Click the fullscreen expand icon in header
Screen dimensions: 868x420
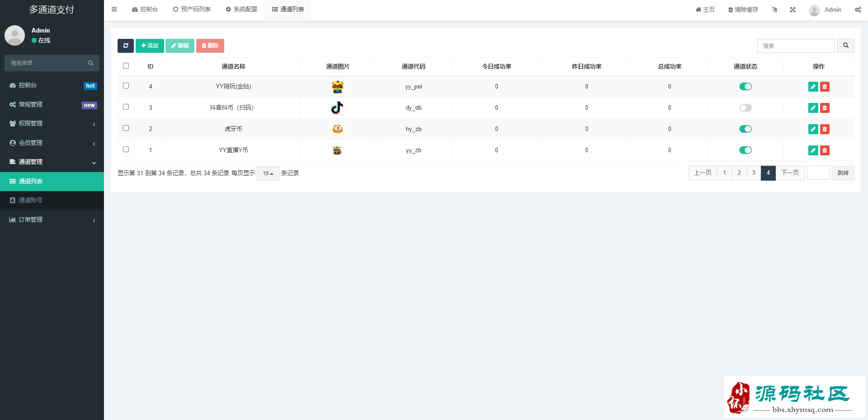[x=793, y=9]
